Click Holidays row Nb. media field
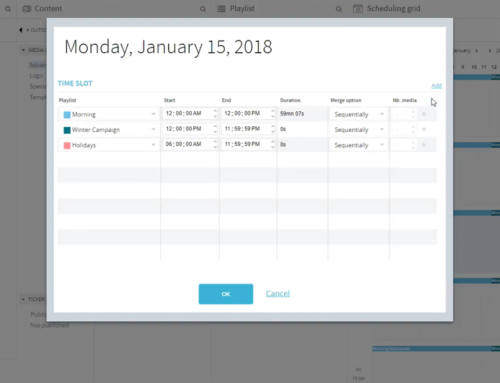The image size is (500, 383). pyautogui.click(x=403, y=145)
